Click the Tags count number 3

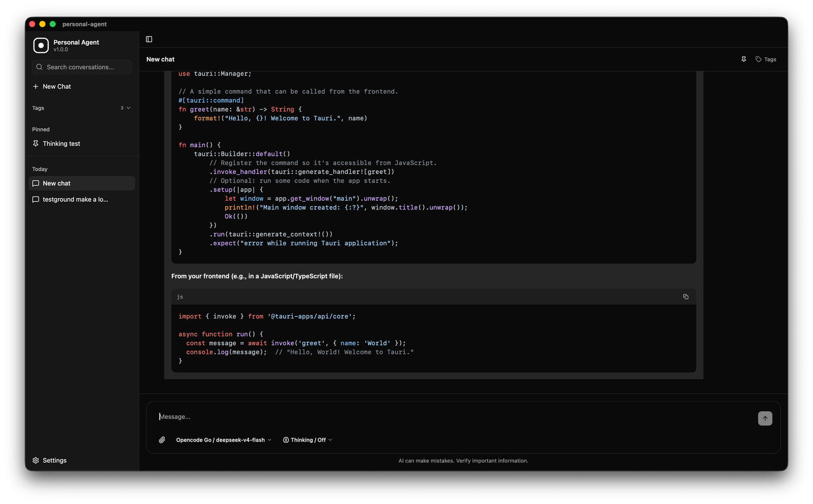pyautogui.click(x=122, y=108)
